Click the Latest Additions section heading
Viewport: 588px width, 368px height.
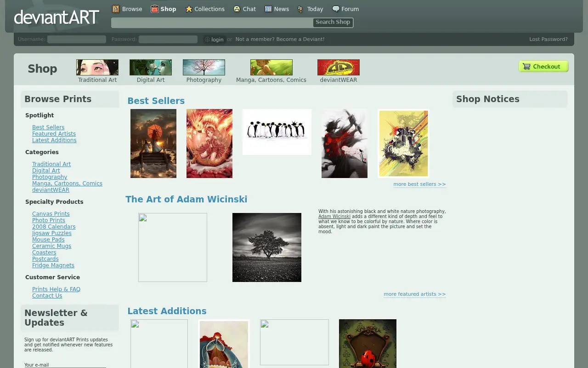(x=167, y=311)
